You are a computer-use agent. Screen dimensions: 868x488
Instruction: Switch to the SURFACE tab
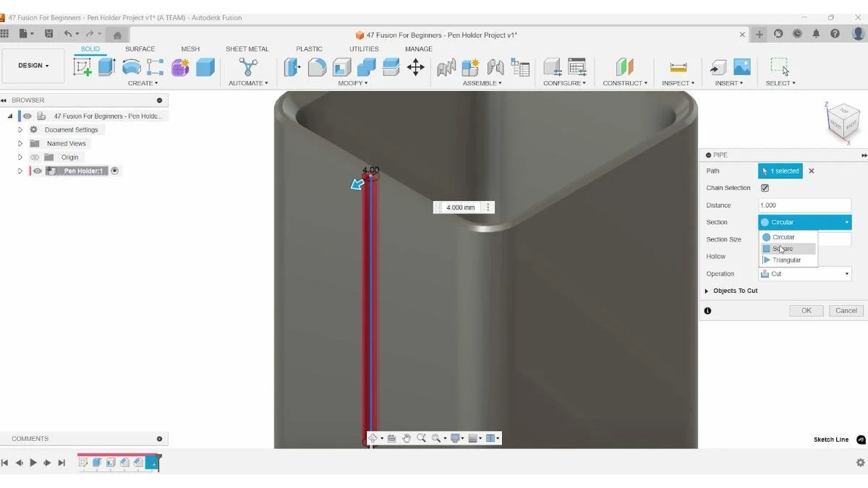pyautogui.click(x=140, y=48)
